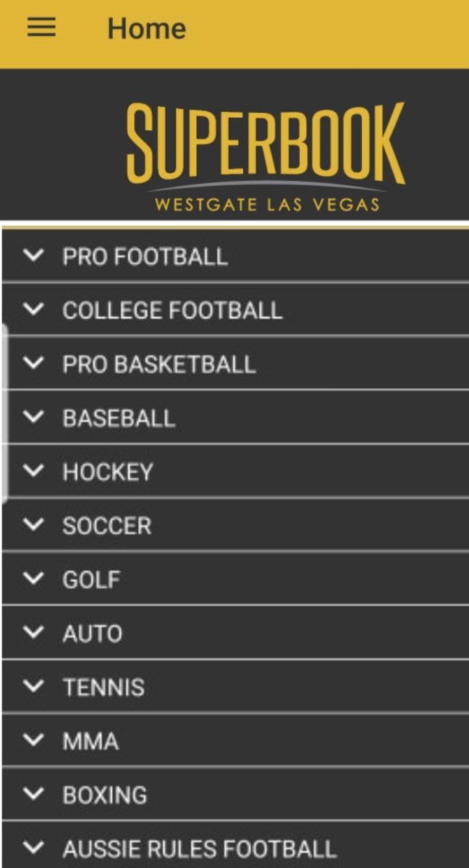Viewport: 469px width, 868px height.
Task: Open the hamburger navigation menu
Action: click(41, 27)
